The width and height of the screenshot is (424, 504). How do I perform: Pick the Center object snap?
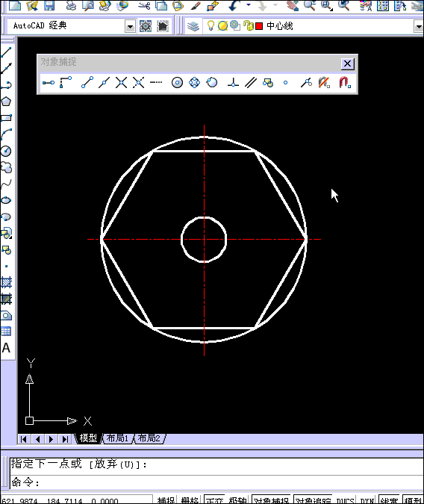177,83
